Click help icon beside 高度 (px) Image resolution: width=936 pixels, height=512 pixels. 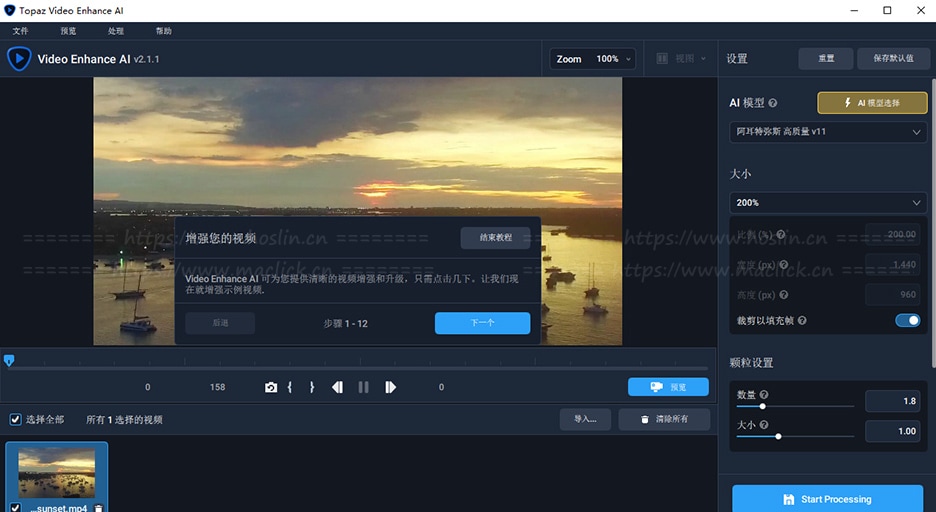pos(784,295)
